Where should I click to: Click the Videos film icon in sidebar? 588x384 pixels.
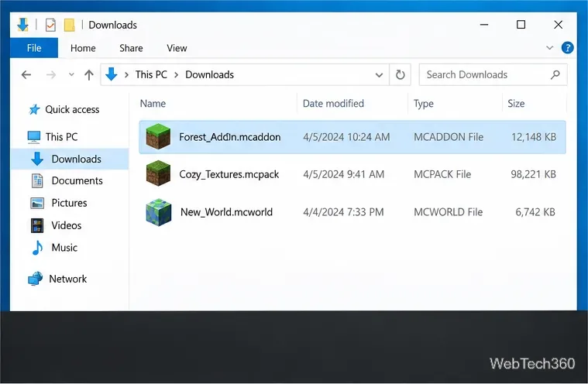coord(36,225)
